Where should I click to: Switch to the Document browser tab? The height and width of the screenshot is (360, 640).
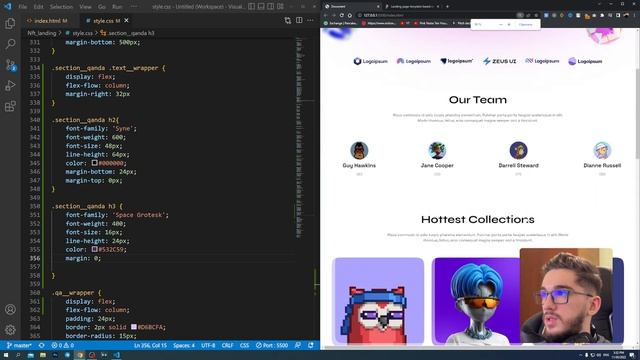coord(351,7)
